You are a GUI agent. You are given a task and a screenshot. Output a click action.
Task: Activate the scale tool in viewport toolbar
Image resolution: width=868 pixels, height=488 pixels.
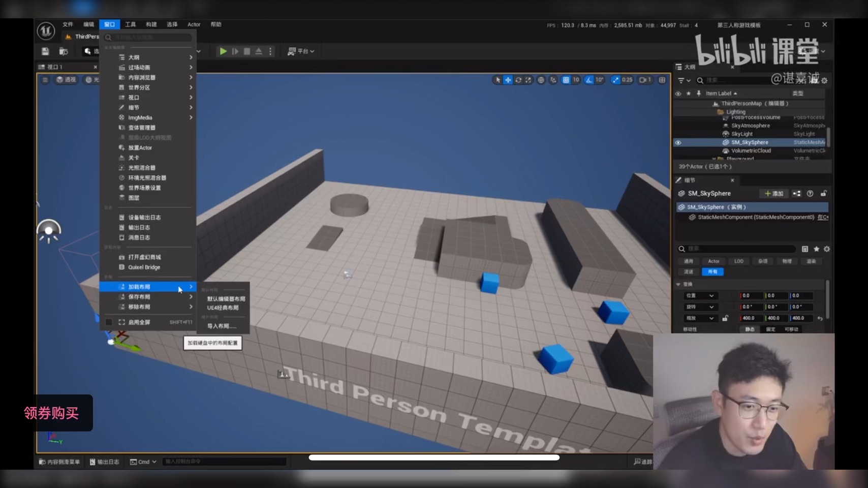529,80
